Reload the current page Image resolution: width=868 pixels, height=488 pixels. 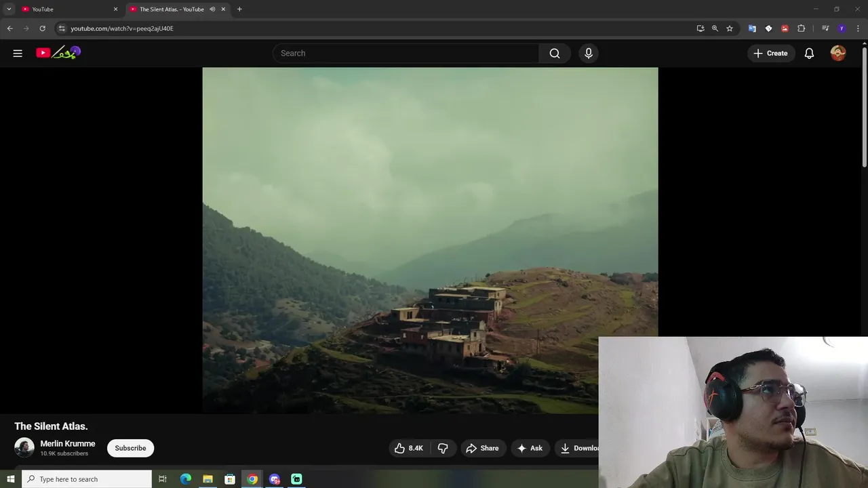coord(42,28)
